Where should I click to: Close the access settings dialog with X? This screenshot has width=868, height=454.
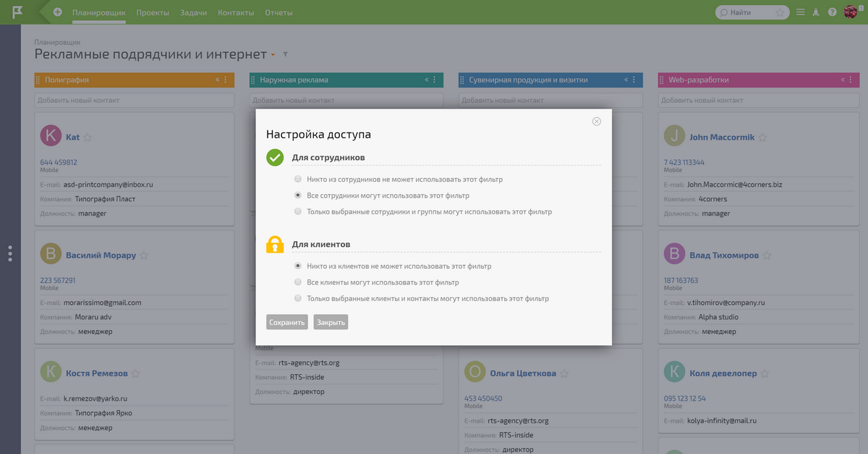[x=597, y=122]
